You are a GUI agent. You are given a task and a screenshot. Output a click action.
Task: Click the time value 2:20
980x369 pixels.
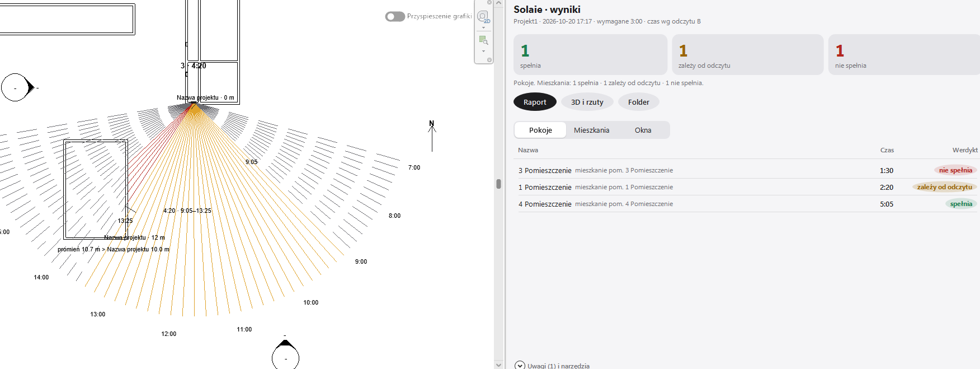(x=887, y=187)
